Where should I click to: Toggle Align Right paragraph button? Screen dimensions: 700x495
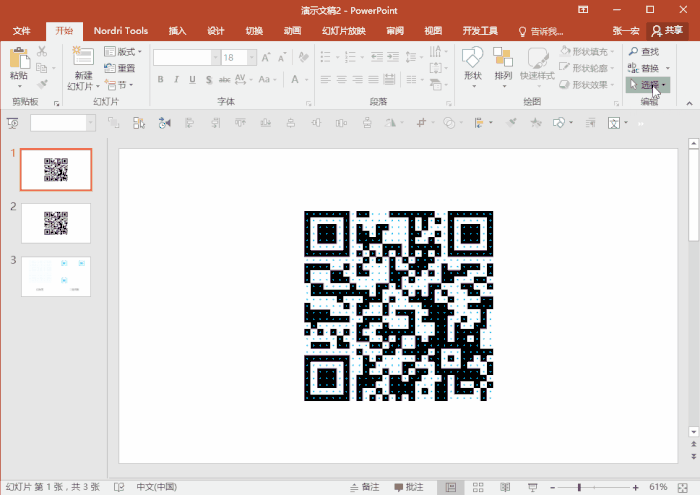click(x=358, y=79)
